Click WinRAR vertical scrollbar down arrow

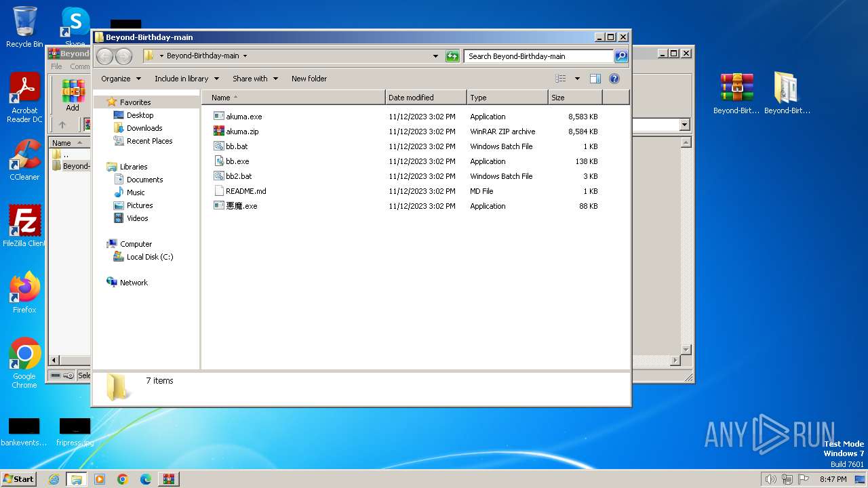(x=686, y=350)
